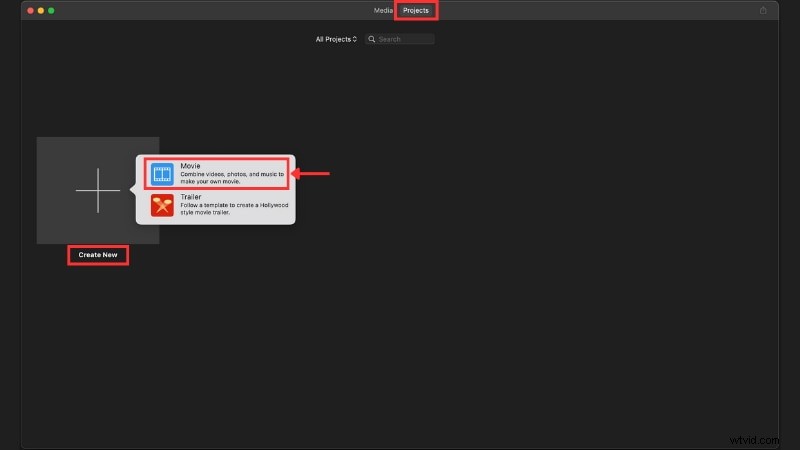Click the search magnifier icon
This screenshot has height=450, width=800.
(371, 39)
